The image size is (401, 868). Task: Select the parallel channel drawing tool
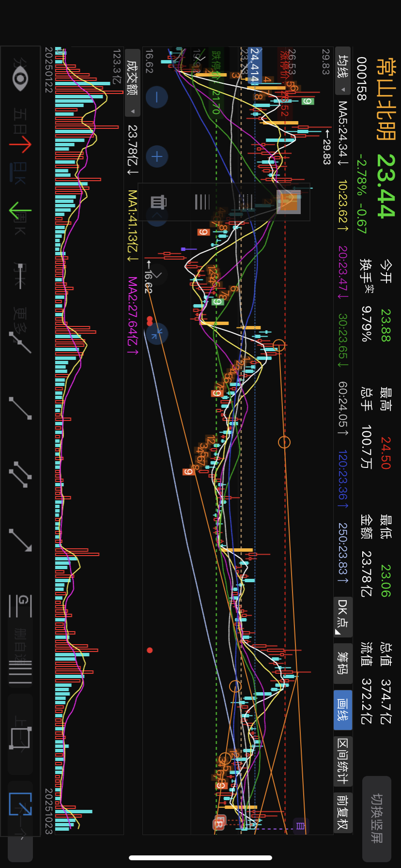point(20,474)
